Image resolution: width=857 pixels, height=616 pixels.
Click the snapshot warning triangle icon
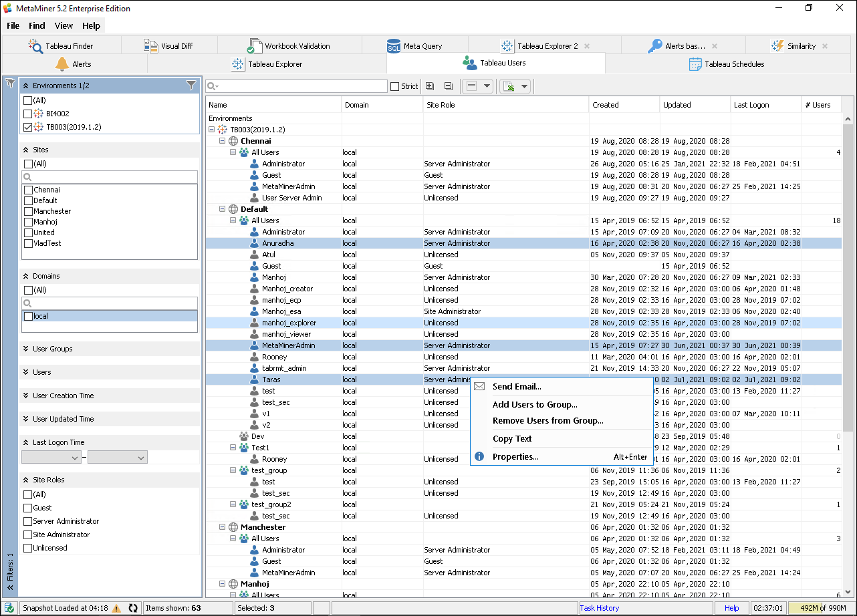click(x=116, y=608)
